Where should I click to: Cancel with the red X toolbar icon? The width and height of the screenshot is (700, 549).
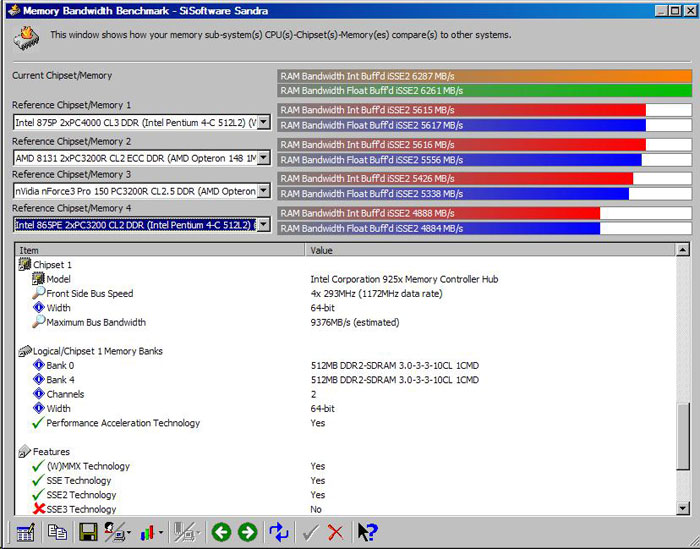point(336,532)
